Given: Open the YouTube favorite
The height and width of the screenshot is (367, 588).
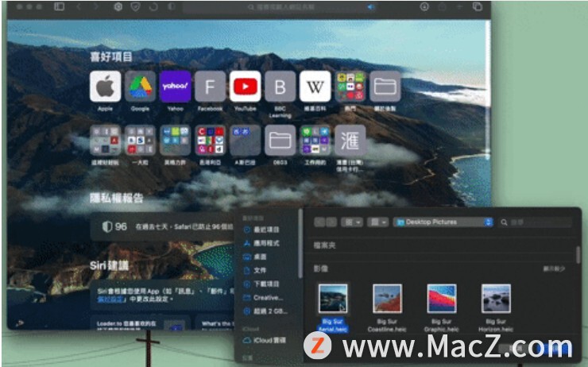Looking at the screenshot, I should pos(246,87).
